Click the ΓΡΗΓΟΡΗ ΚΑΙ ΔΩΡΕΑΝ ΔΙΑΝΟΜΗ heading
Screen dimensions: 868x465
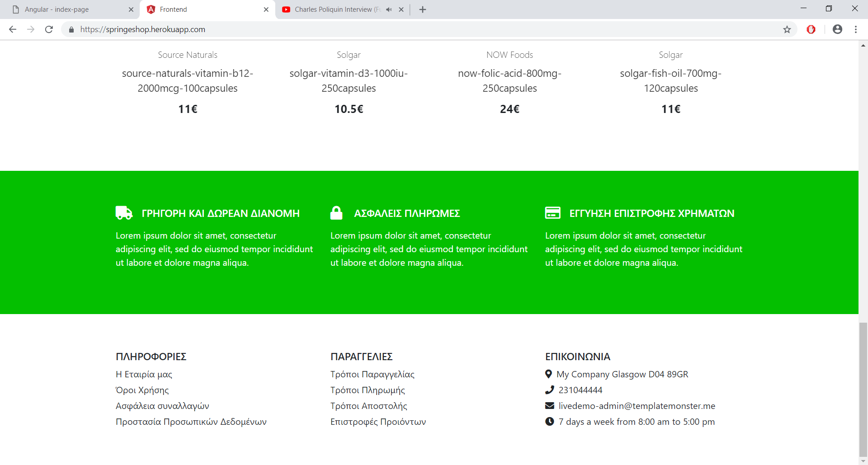(221, 213)
